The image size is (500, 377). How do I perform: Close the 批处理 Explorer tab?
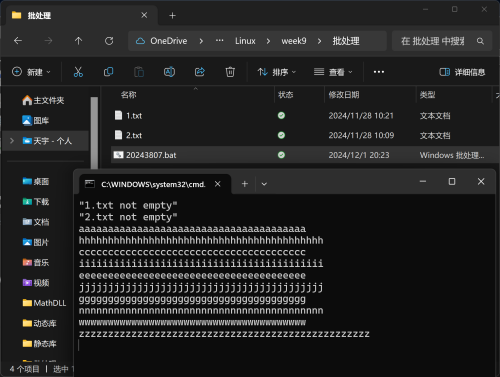(x=144, y=15)
